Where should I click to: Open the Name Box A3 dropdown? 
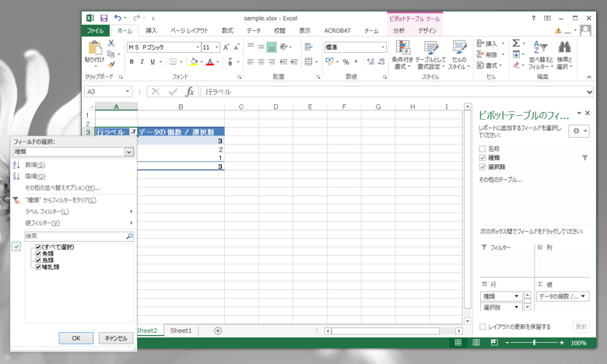click(x=128, y=92)
